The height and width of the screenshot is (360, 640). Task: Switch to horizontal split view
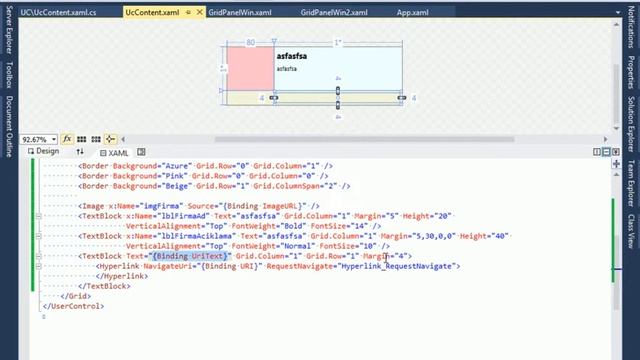point(606,152)
